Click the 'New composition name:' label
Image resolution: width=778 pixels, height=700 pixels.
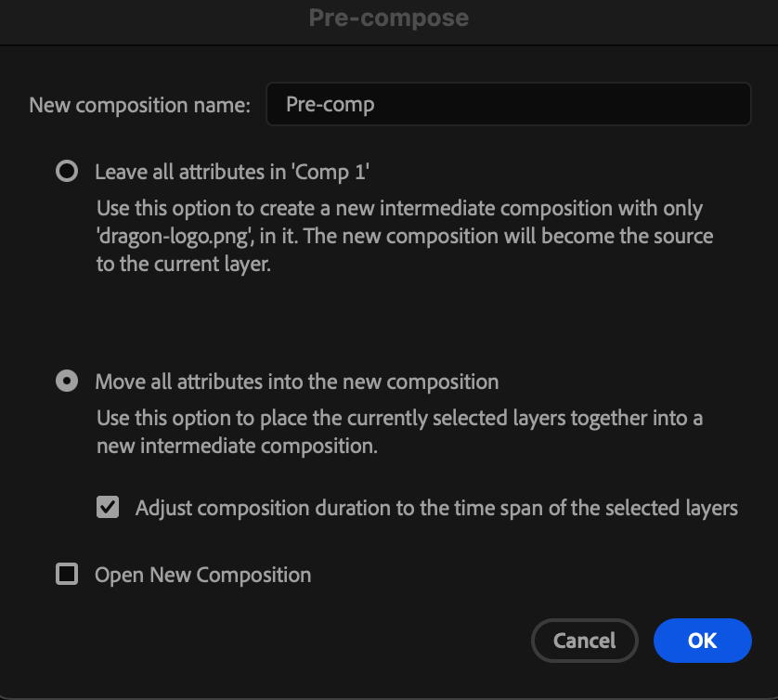click(x=140, y=105)
